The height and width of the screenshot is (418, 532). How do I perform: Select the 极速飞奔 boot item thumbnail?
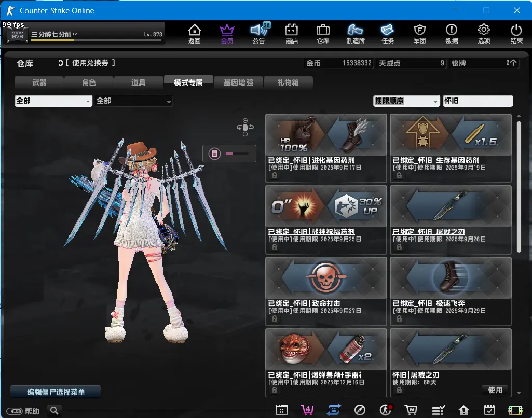point(451,278)
